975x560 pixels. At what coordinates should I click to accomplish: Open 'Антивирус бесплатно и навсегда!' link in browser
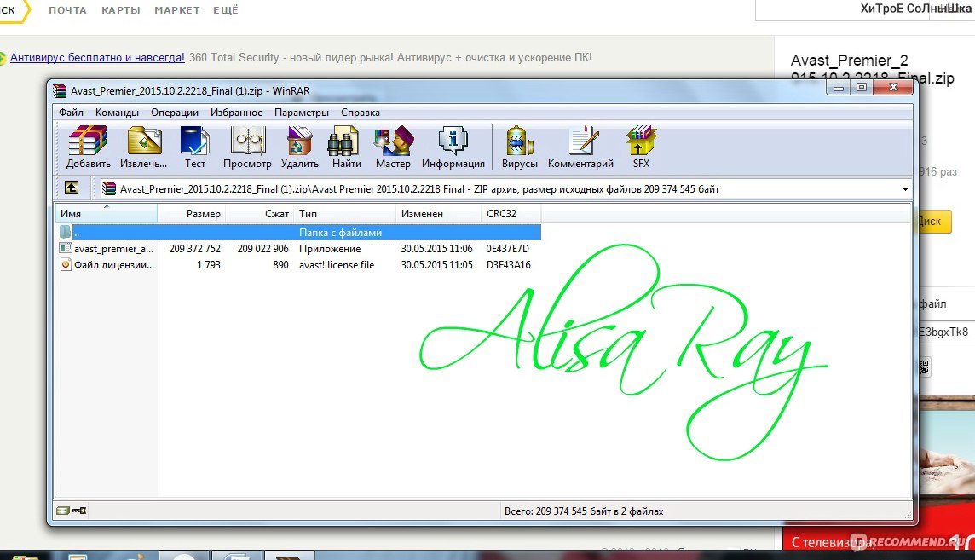tap(97, 57)
